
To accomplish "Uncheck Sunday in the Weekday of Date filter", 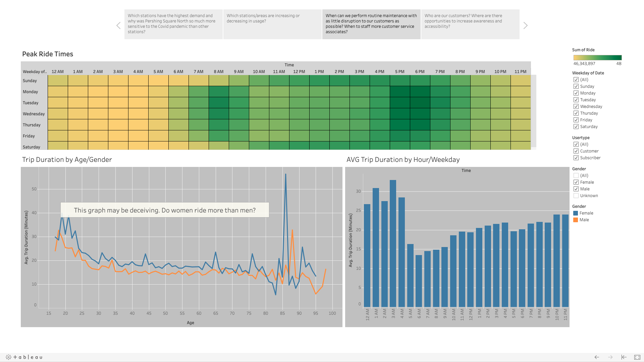I will [x=576, y=86].
